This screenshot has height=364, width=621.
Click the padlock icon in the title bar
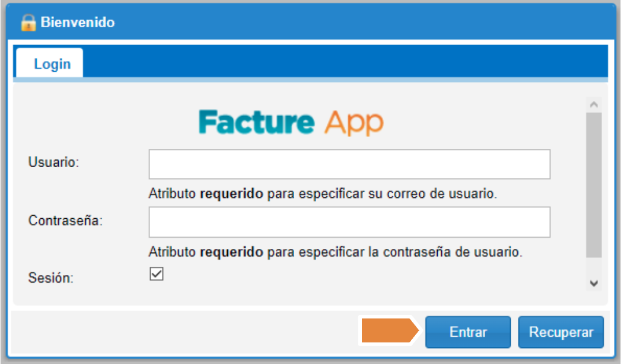[28, 23]
